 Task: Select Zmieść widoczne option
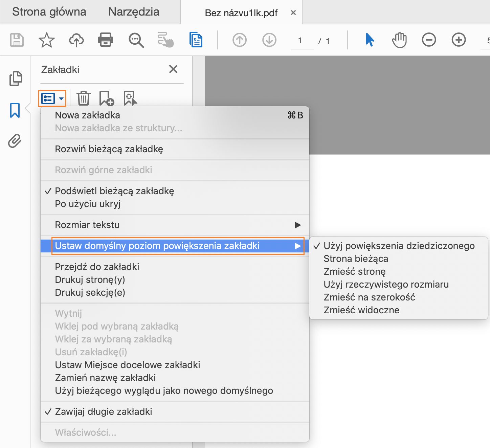[399, 310]
